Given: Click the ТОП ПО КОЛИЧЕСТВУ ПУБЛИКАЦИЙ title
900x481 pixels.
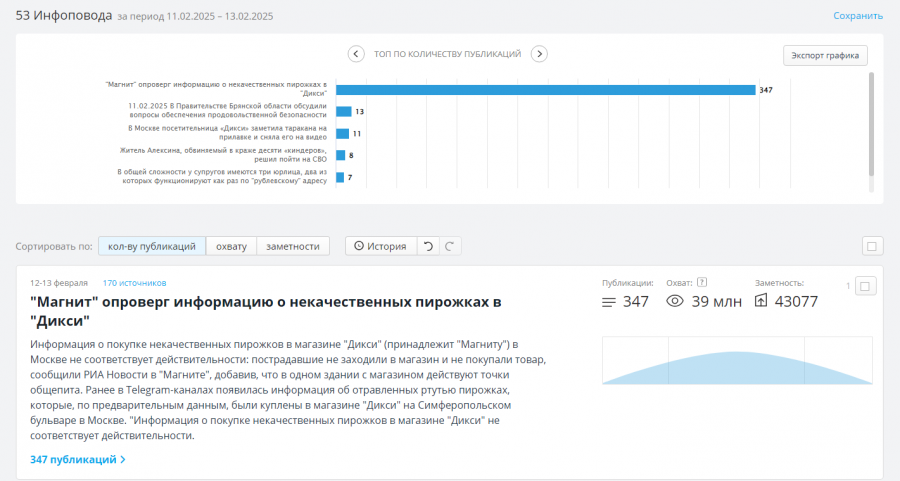Looking at the screenshot, I should pos(448,54).
